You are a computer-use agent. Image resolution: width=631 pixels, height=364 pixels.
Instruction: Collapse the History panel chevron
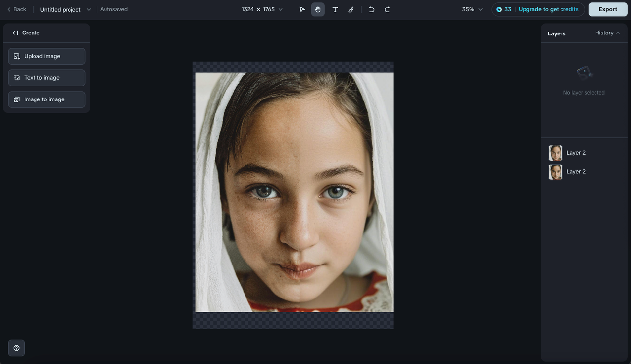619,33
